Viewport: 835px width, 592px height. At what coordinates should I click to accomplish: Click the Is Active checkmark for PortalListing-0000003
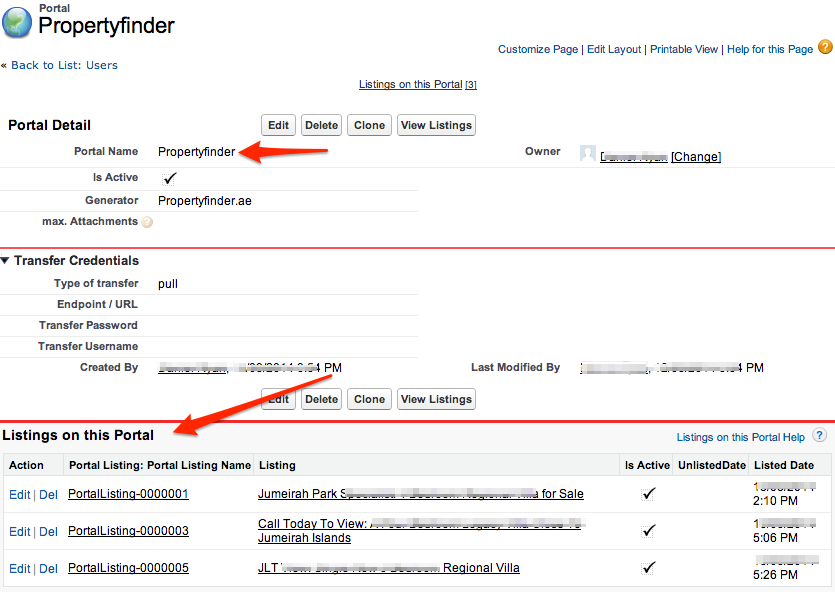tap(648, 530)
